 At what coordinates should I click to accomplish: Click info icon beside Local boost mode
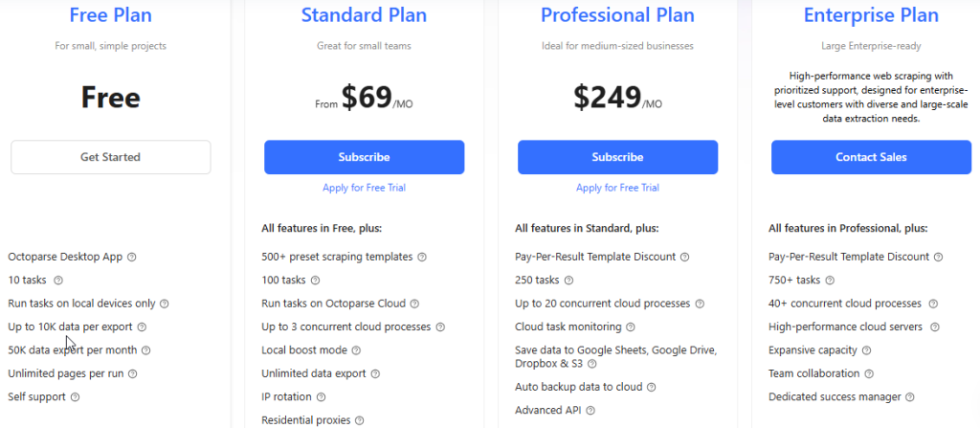[356, 350]
